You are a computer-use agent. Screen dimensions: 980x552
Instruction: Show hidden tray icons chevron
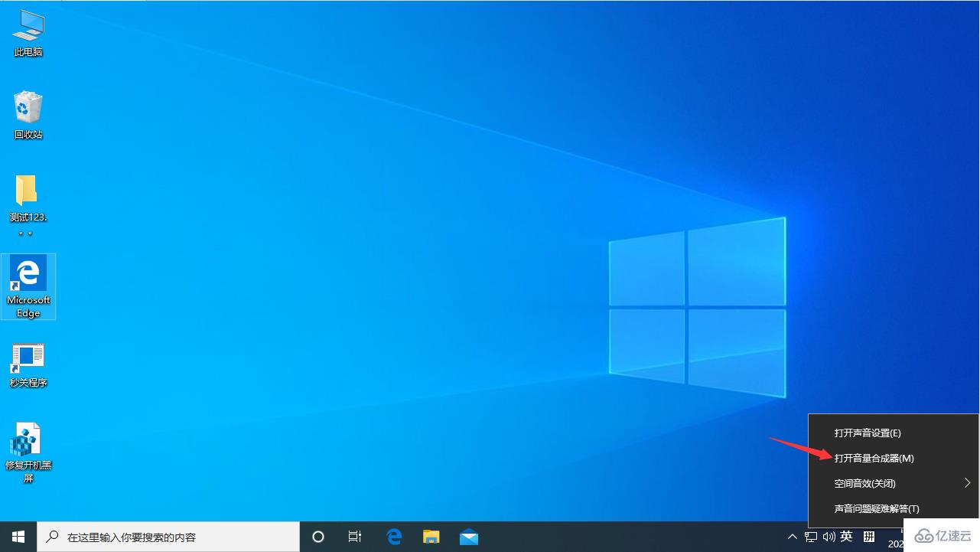click(x=792, y=537)
